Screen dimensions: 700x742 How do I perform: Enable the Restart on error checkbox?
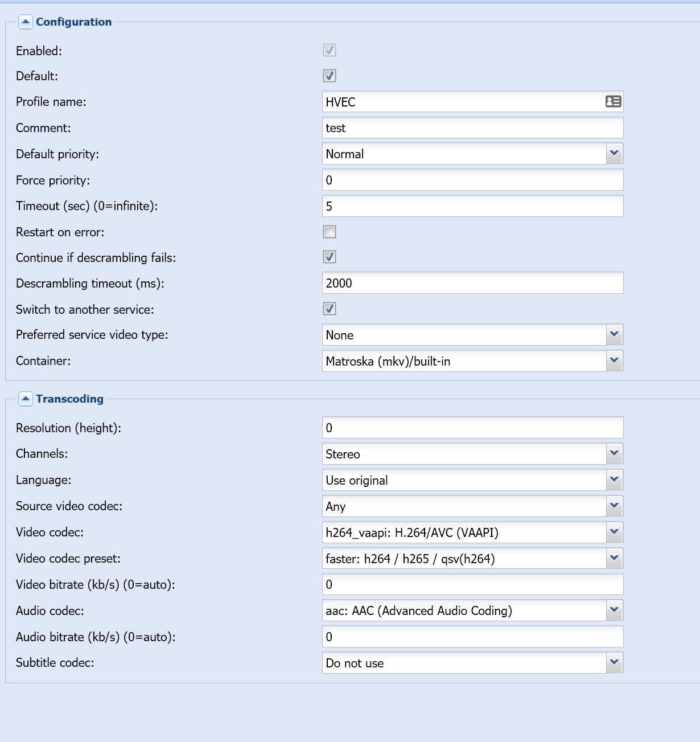(x=330, y=232)
